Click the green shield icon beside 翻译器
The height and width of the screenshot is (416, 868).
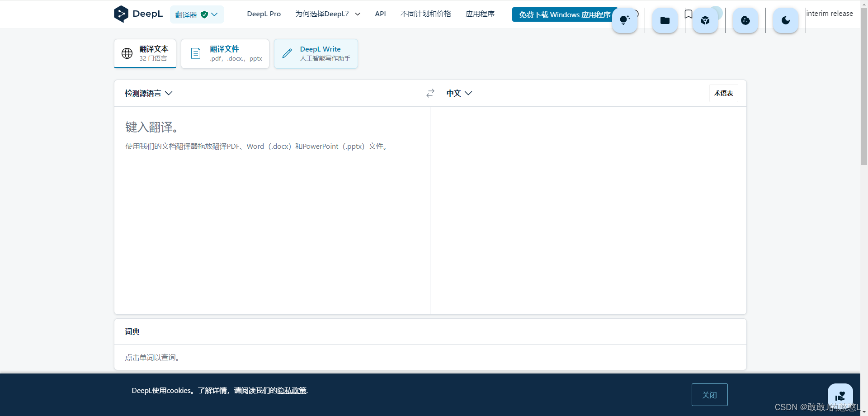[204, 14]
